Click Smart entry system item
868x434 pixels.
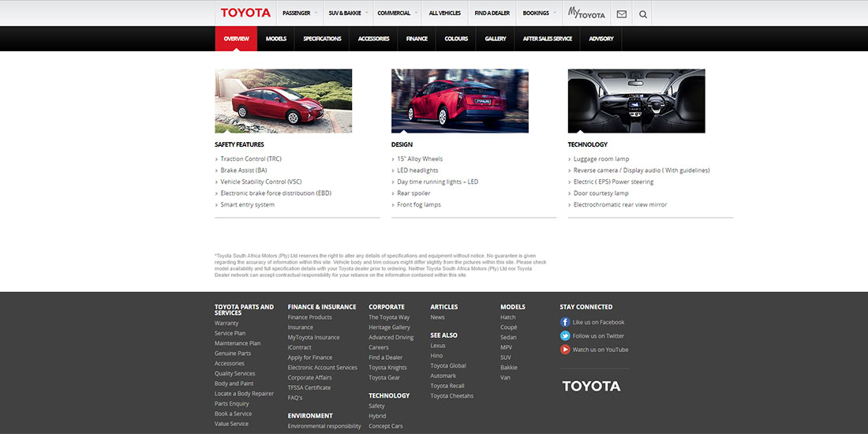coord(248,205)
